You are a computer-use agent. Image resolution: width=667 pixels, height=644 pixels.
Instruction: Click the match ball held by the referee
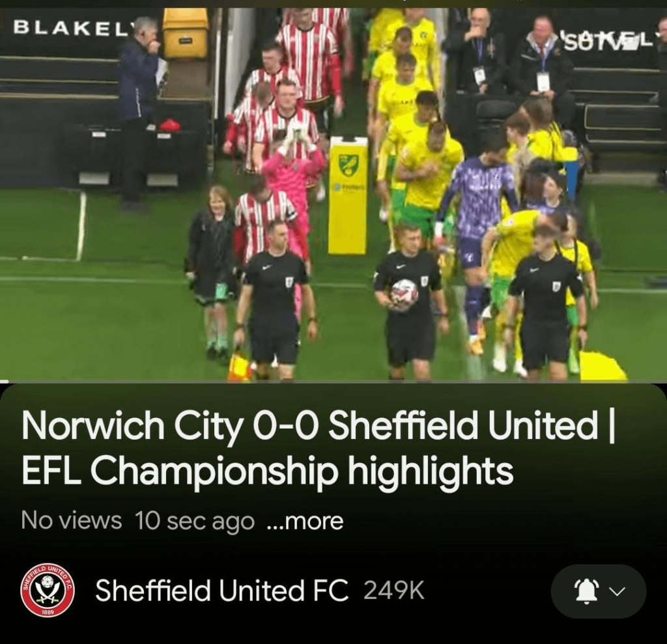403,294
